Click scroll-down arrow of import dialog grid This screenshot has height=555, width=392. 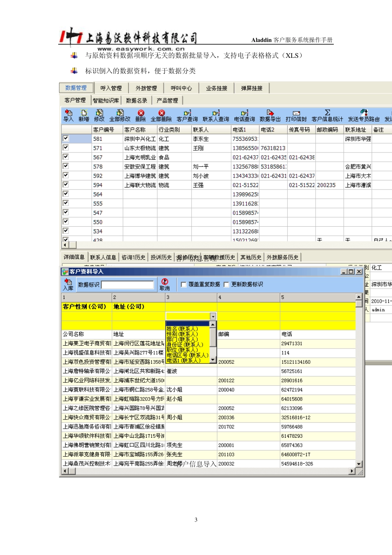tap(359, 464)
